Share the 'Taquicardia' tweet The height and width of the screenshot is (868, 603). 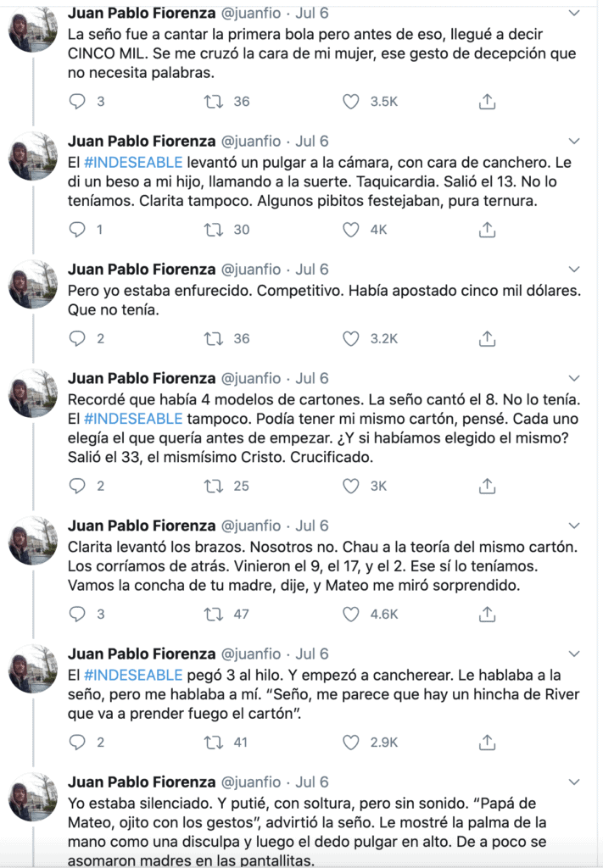(x=487, y=230)
